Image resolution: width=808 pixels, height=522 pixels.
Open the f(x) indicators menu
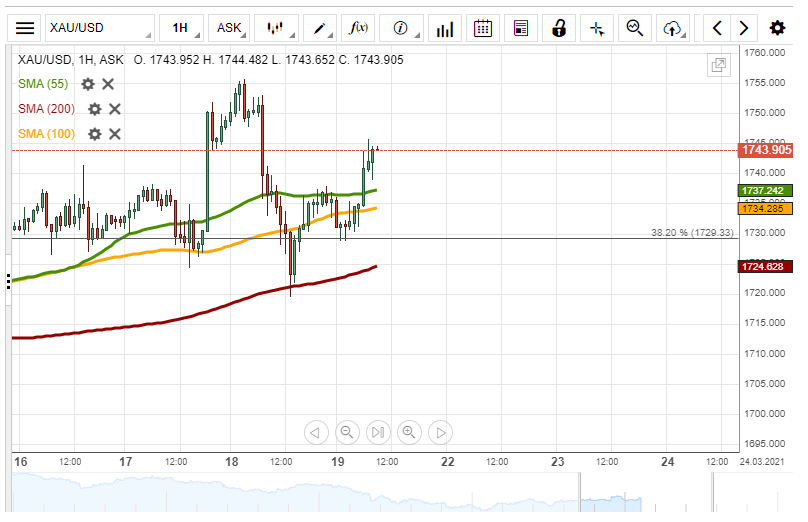tap(358, 28)
